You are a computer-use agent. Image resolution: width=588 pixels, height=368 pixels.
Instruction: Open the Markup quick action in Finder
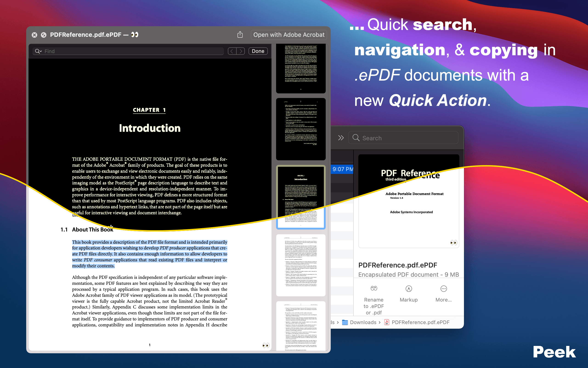coord(409,294)
